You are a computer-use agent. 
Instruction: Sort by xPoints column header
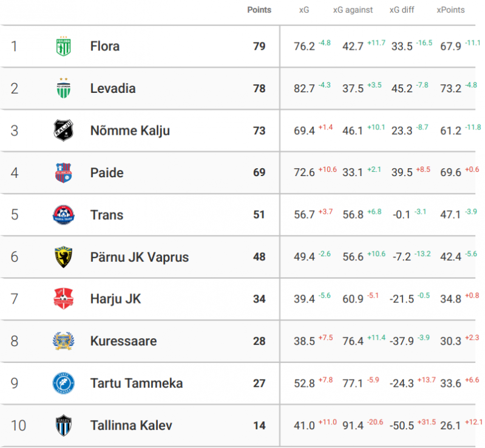click(451, 10)
